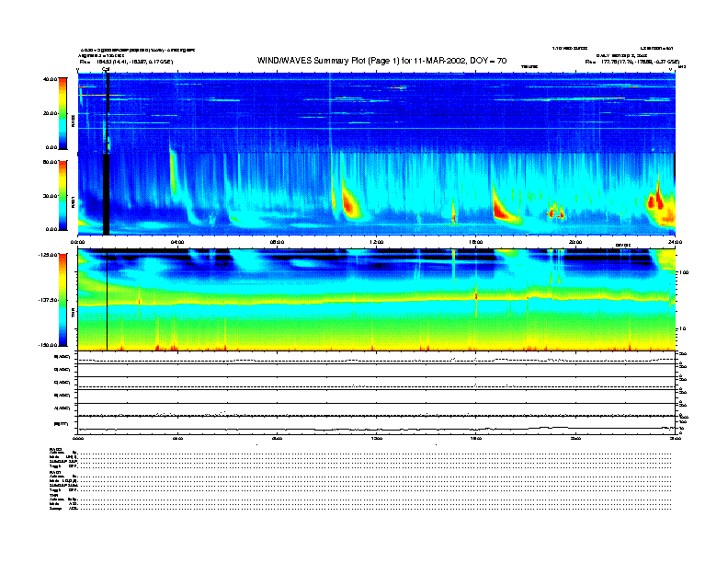Image resolution: width=728 pixels, height=563 pixels.
Task: Click the 100 tick on TNR right axis
Action: point(684,272)
